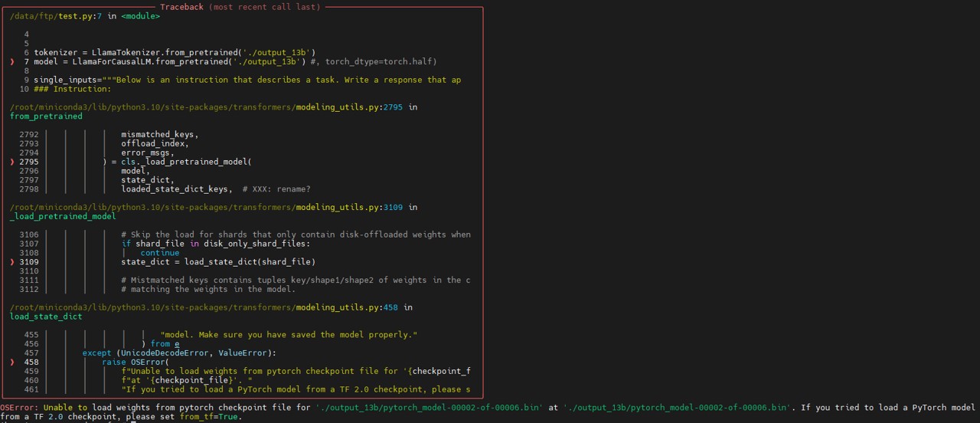Click the red 'OSError:' label in the final message
This screenshot has width=980, height=423.
click(x=19, y=408)
